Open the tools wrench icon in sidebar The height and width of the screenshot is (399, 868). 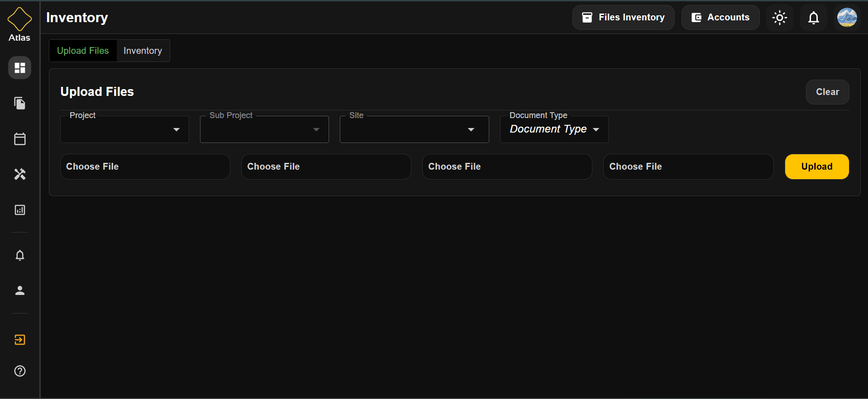20,174
